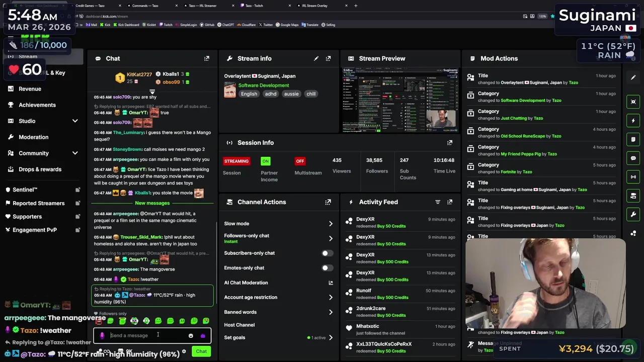Open the GitHub bookmark
This screenshot has height=362, width=644.
pos(207,25)
